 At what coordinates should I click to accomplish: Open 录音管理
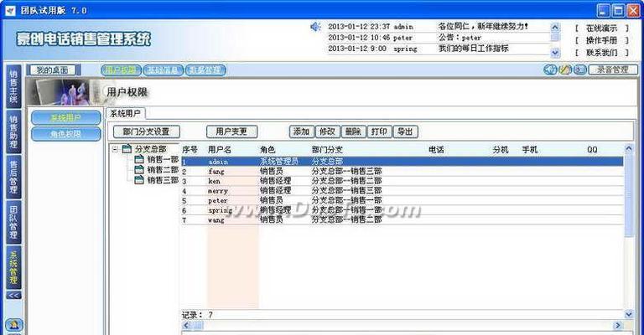[x=612, y=70]
